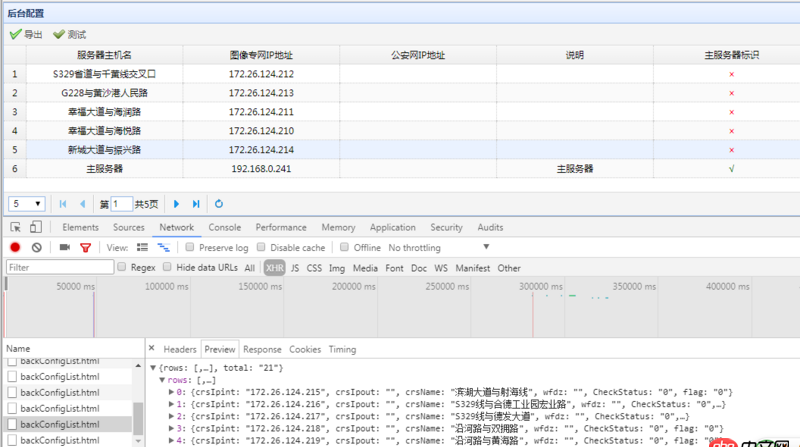Image resolution: width=800 pixels, height=447 pixels.
Task: Open the page size dropdown showing 5
Action: coord(27,204)
